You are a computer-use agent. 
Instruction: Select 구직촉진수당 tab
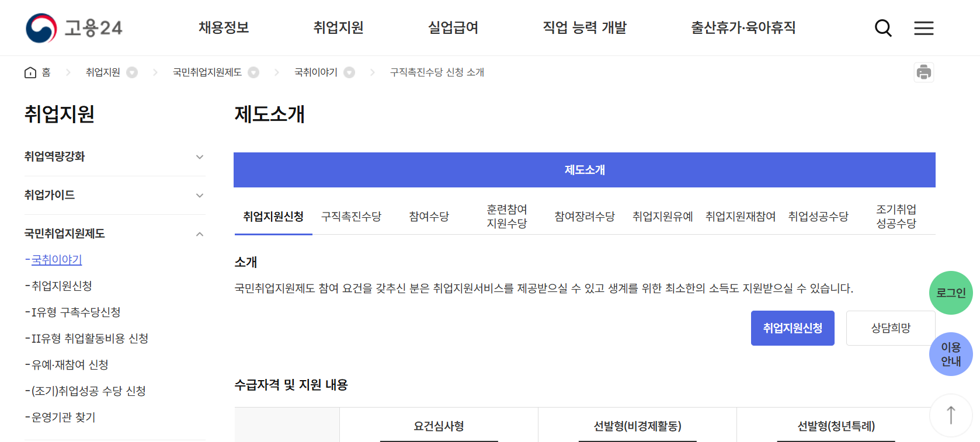coord(351,217)
